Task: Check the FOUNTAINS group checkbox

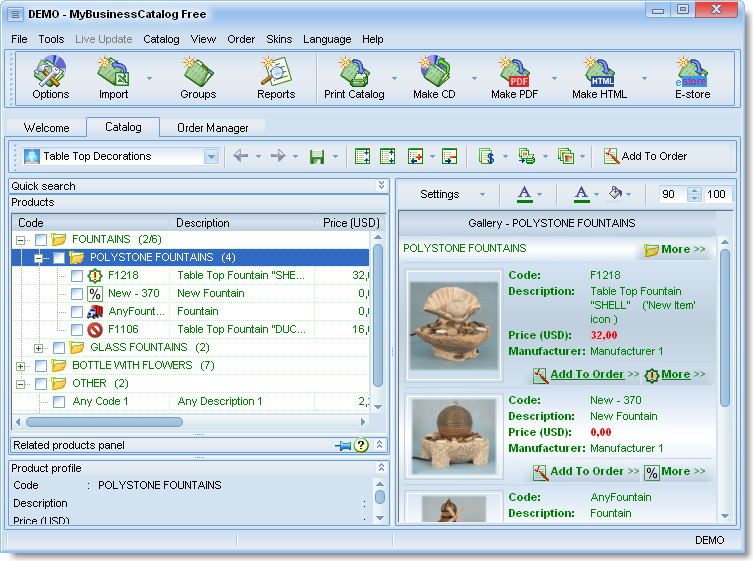Action: pos(41,240)
